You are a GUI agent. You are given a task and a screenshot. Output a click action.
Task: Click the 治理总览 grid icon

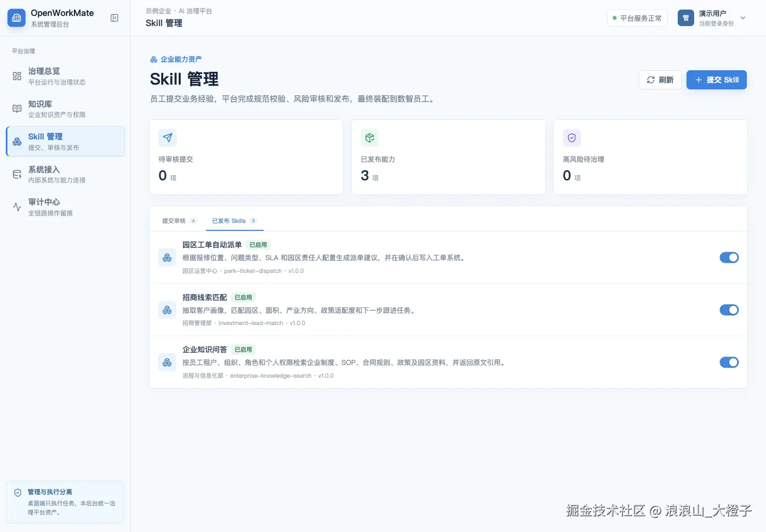click(x=17, y=76)
